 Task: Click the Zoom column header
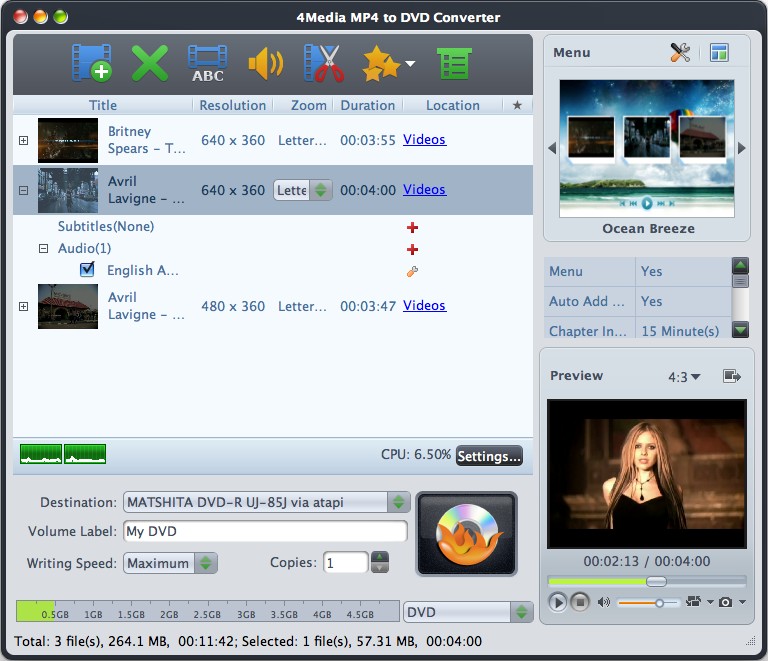(309, 105)
